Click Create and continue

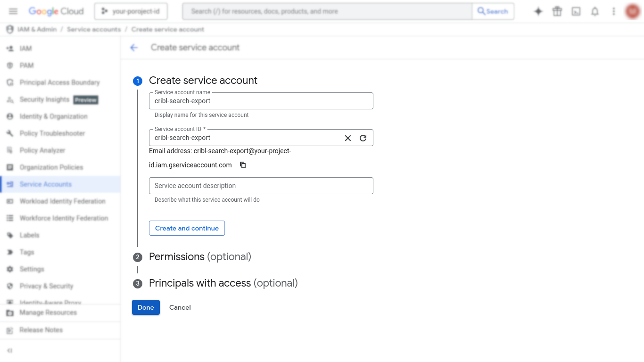(187, 228)
